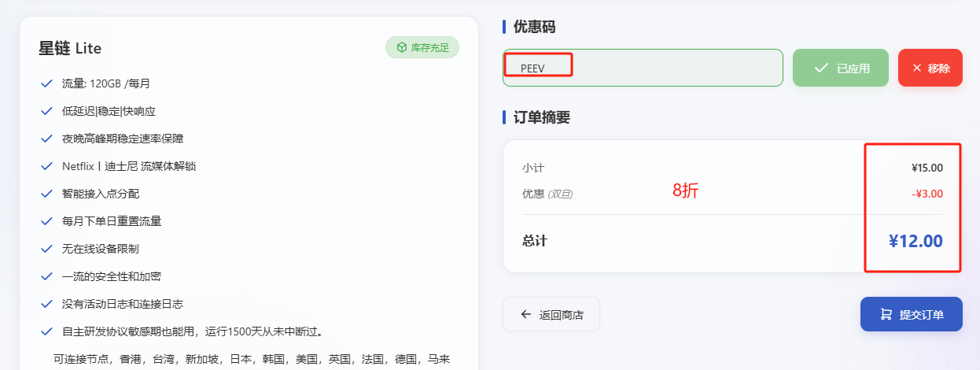
Task: Click the checkmark beside 无在线设备限制
Action: point(46,249)
